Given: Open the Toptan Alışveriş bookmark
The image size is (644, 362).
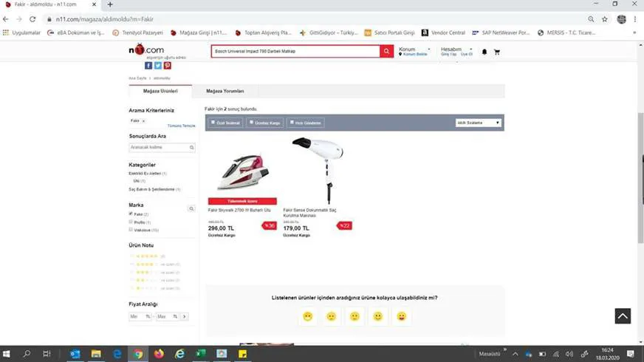Looking at the screenshot, I should (263, 33).
